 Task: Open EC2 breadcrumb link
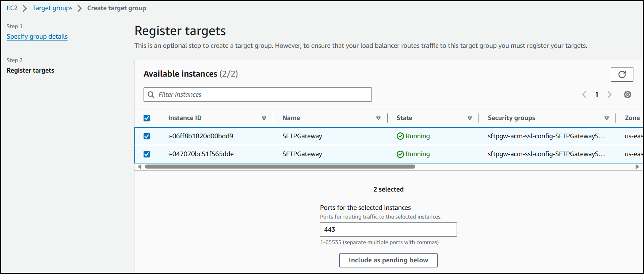(12, 8)
